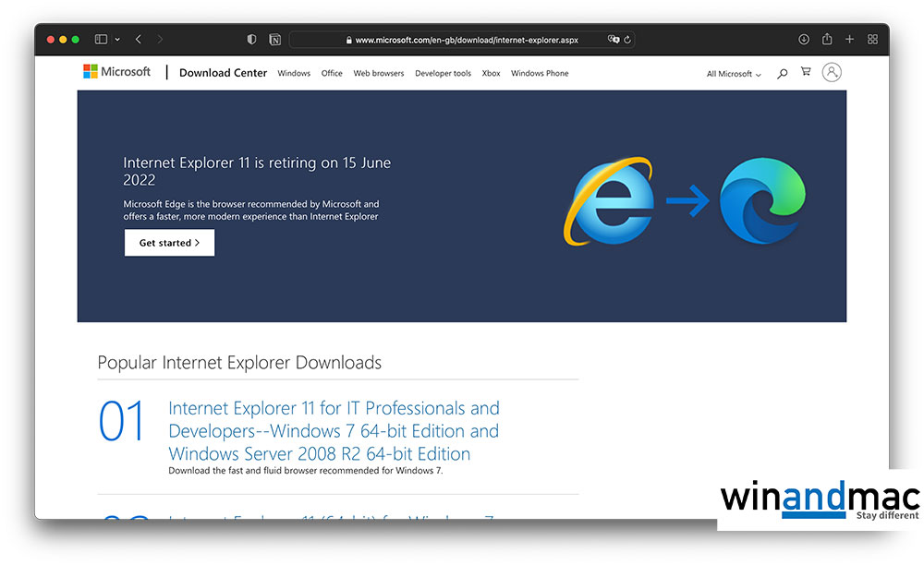Show Safari downloads list
Viewport: 924px width, 565px height.
click(x=804, y=40)
